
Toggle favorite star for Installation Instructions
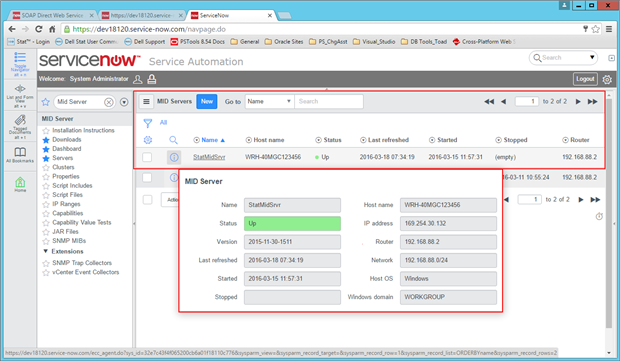click(46, 130)
